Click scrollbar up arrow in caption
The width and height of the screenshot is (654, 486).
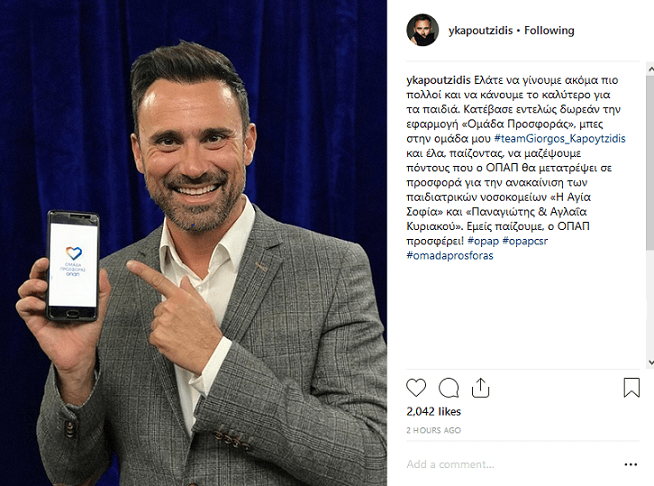coord(650,69)
